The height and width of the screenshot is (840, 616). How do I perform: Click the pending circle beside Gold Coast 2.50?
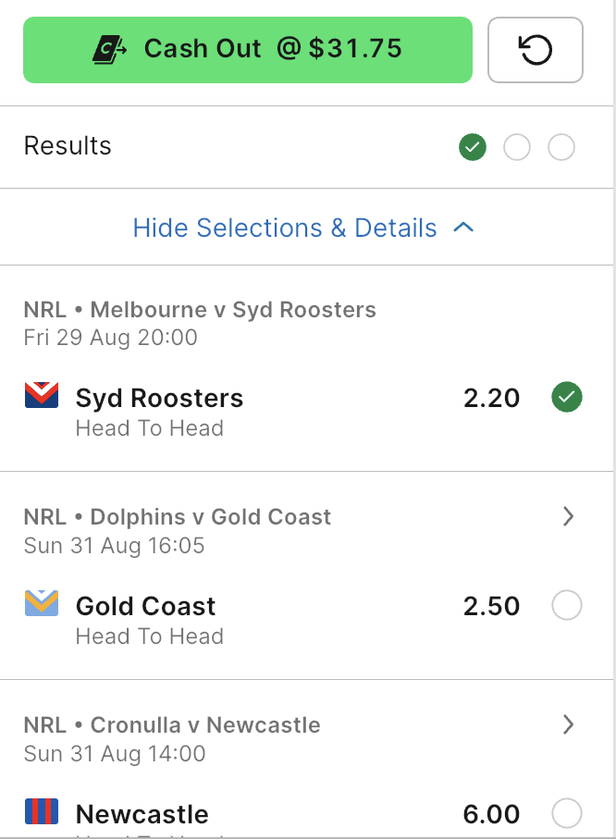[567, 605]
